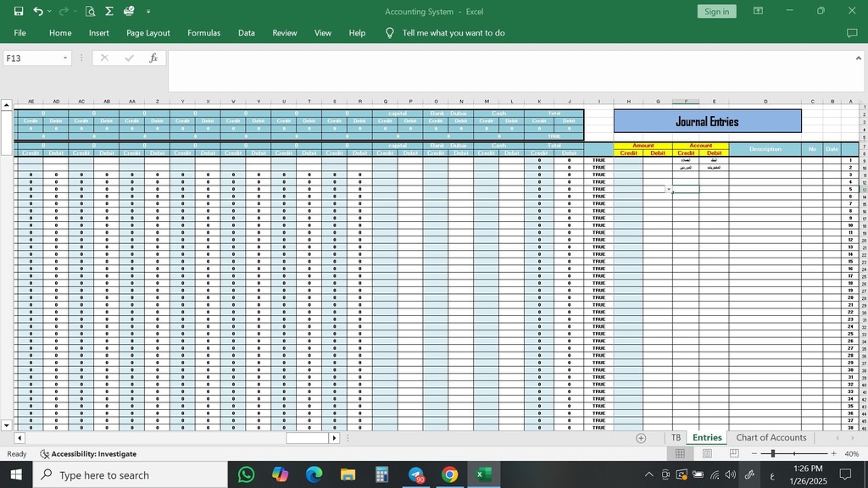The image size is (868, 488).
Task: Open the Page Layout tab
Action: point(147,33)
